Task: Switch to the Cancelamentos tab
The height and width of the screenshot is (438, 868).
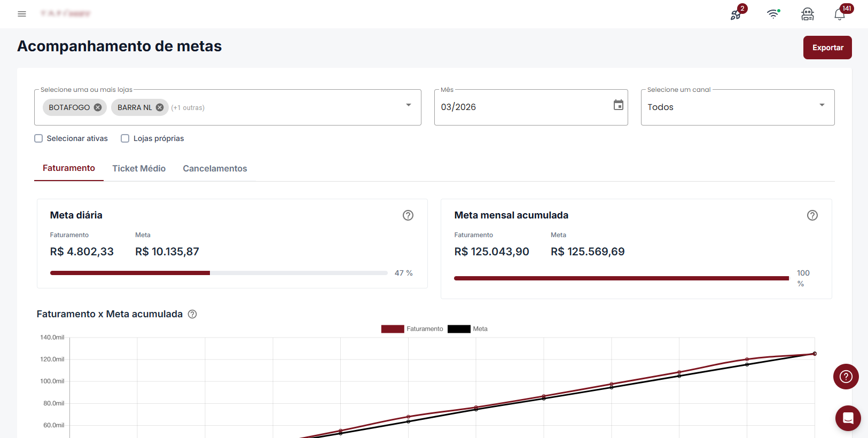Action: point(215,168)
